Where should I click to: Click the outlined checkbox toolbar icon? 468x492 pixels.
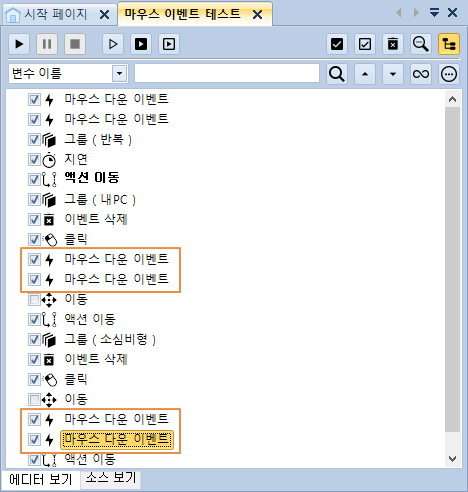click(365, 44)
